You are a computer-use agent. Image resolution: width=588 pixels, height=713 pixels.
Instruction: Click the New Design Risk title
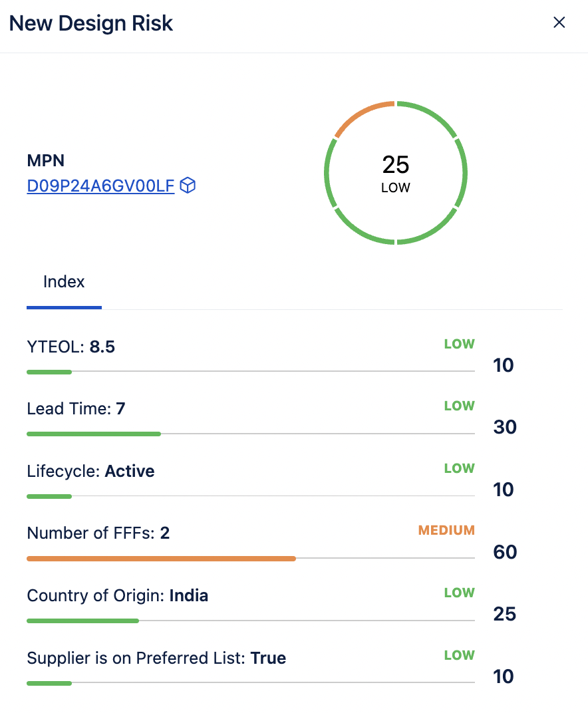click(91, 23)
